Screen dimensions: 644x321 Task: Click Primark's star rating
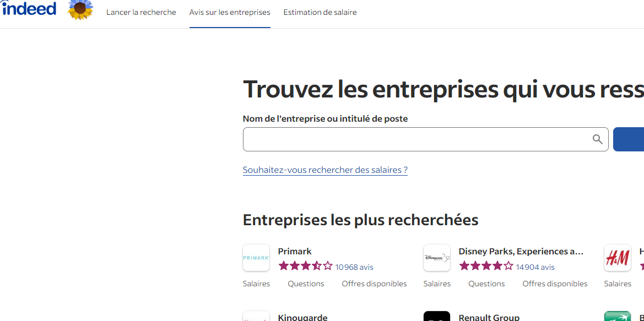(x=306, y=266)
